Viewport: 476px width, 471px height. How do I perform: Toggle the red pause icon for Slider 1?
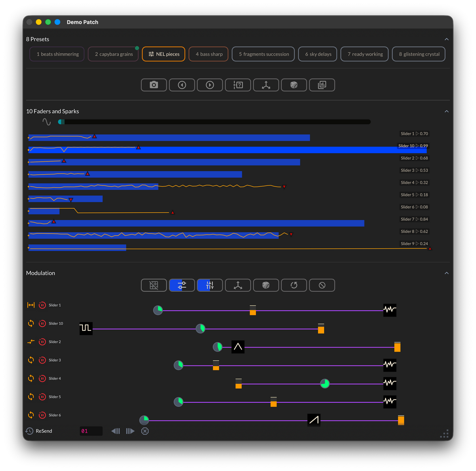tap(42, 305)
